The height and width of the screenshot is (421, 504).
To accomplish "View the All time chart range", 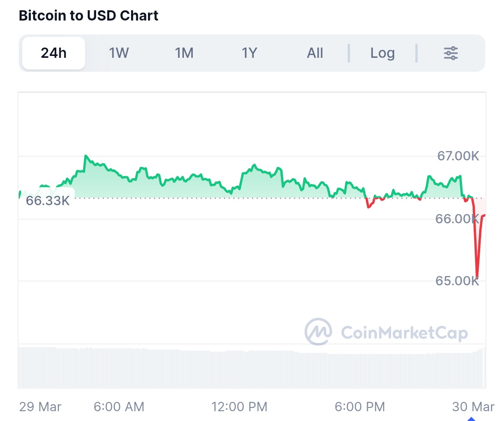I will click(315, 53).
